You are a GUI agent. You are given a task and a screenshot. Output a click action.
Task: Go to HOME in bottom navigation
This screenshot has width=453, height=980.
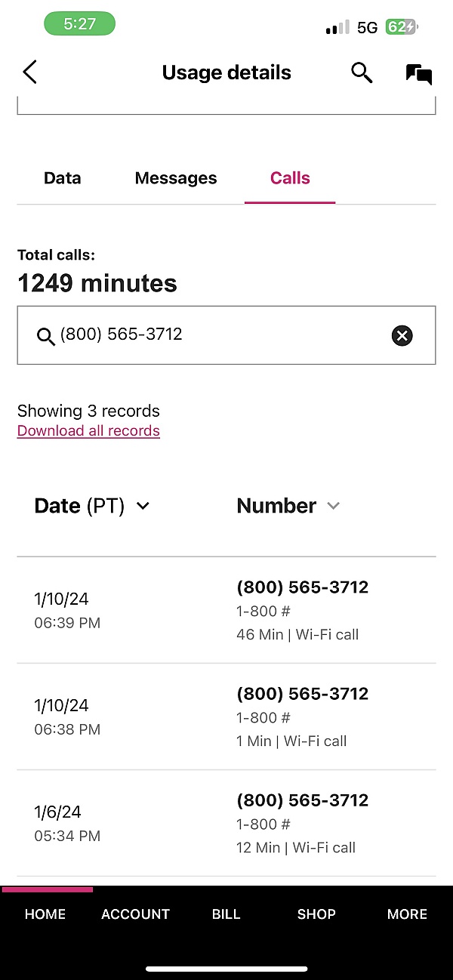pos(45,914)
